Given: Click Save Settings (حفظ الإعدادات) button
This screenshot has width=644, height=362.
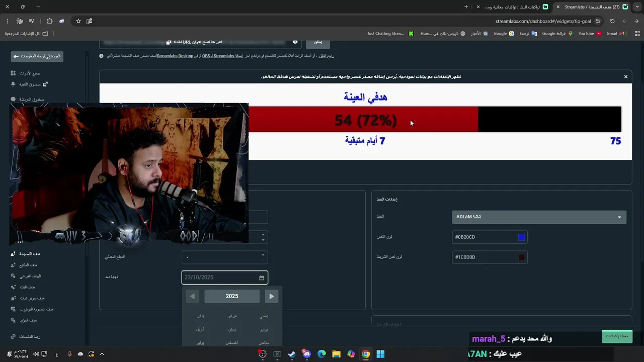Looking at the screenshot, I should [617, 336].
